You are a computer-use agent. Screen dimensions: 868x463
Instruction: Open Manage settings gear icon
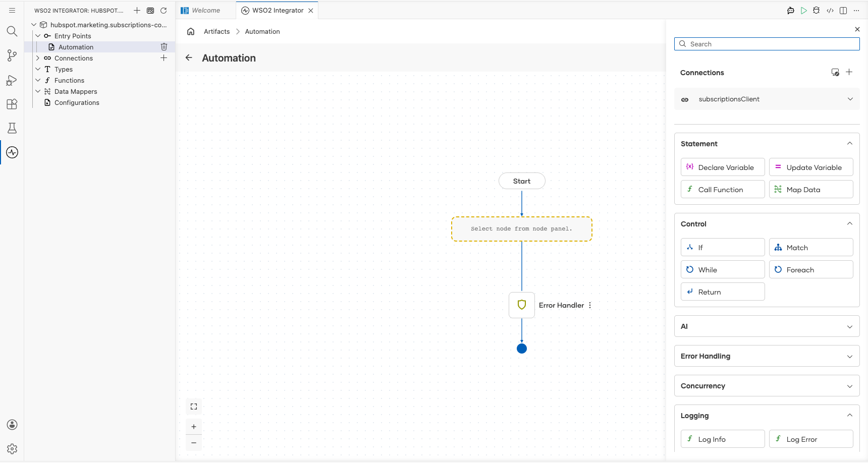(x=12, y=449)
